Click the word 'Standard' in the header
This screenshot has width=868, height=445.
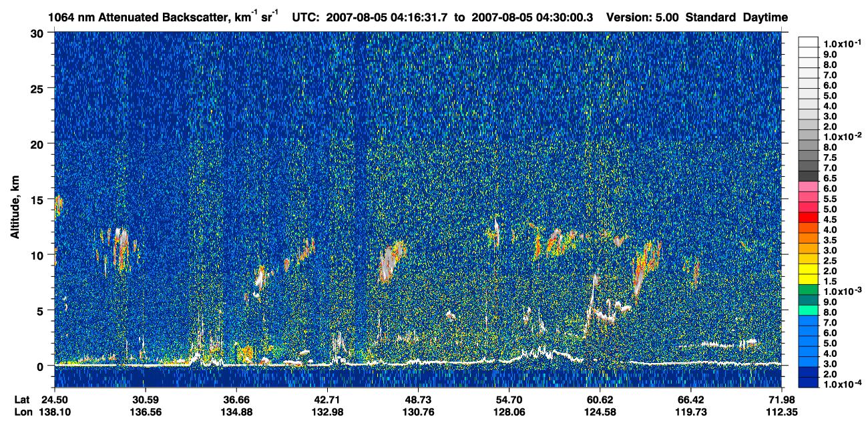[710, 18]
